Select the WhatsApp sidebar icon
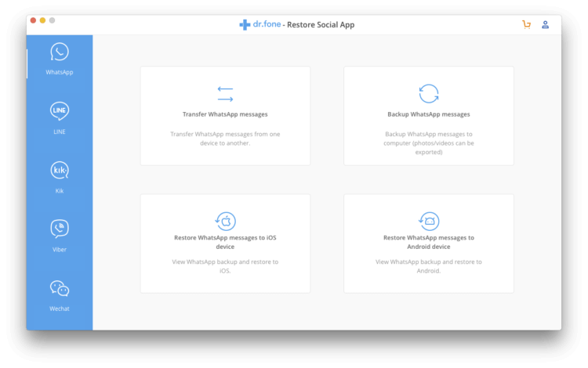The image size is (588, 368). click(60, 52)
